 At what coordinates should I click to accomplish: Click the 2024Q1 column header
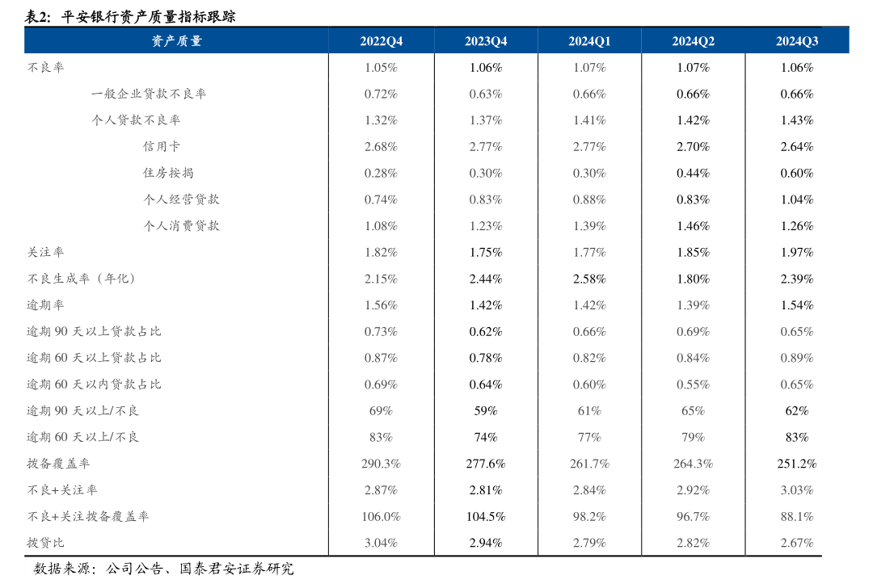click(589, 41)
